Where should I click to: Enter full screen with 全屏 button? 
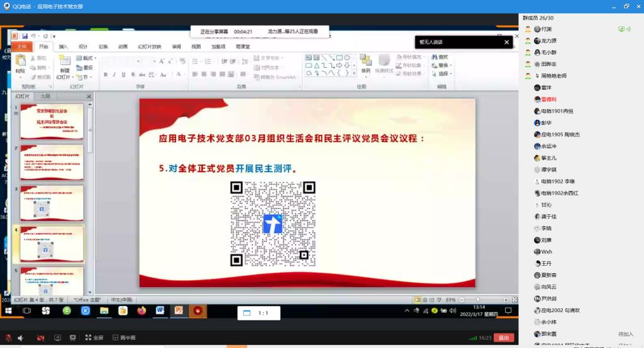click(94, 338)
